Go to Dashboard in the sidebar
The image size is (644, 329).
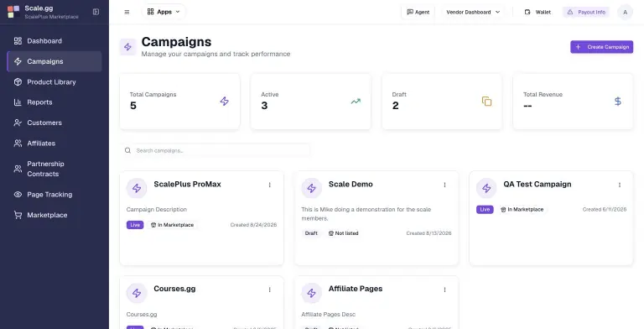55,41
